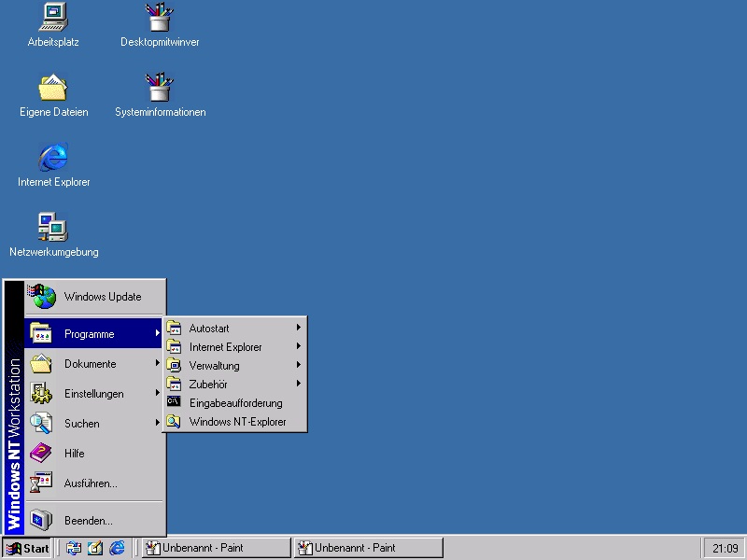Click the Beenden monitor icon

tap(41, 520)
